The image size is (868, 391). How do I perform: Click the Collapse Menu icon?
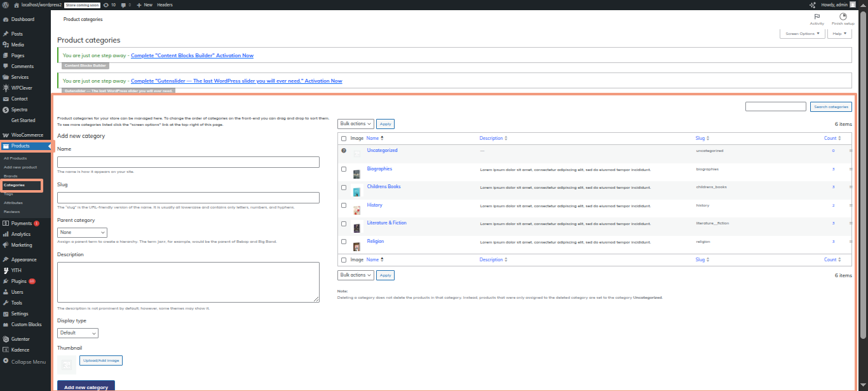(6, 361)
